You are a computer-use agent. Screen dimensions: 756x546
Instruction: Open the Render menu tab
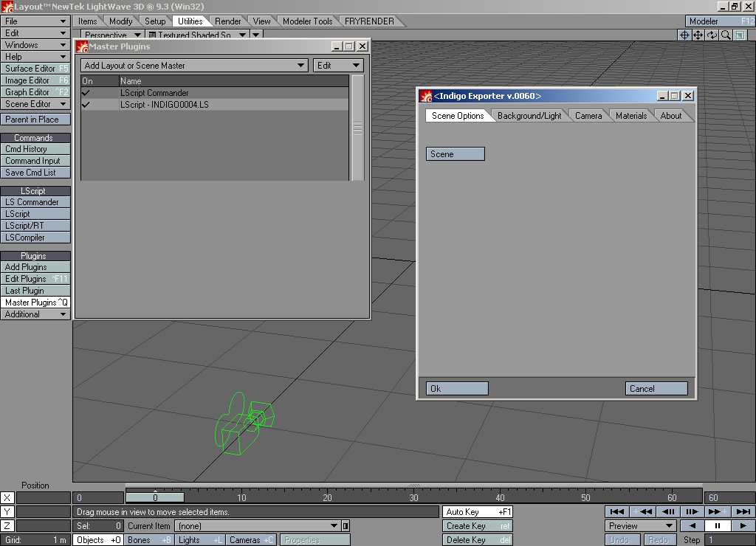(x=228, y=21)
